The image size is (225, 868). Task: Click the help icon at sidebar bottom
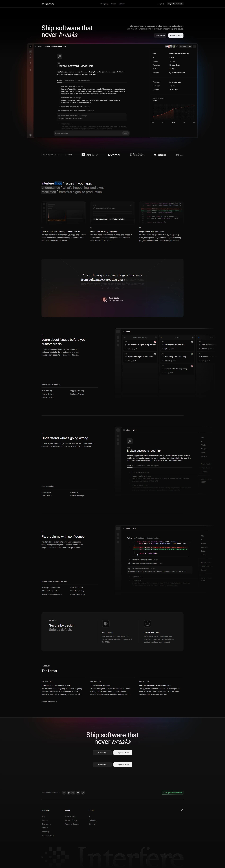point(30,135)
